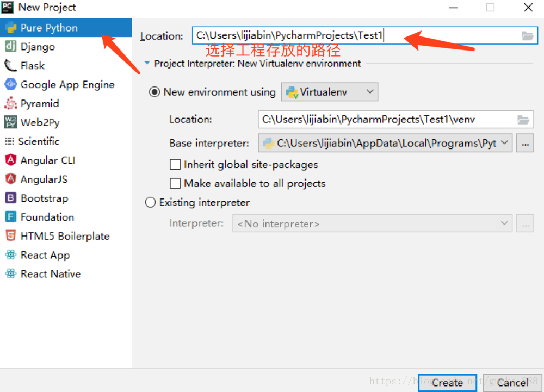Click the Angular CLI icon
Image resolution: width=544 pixels, height=392 pixels.
[10, 160]
